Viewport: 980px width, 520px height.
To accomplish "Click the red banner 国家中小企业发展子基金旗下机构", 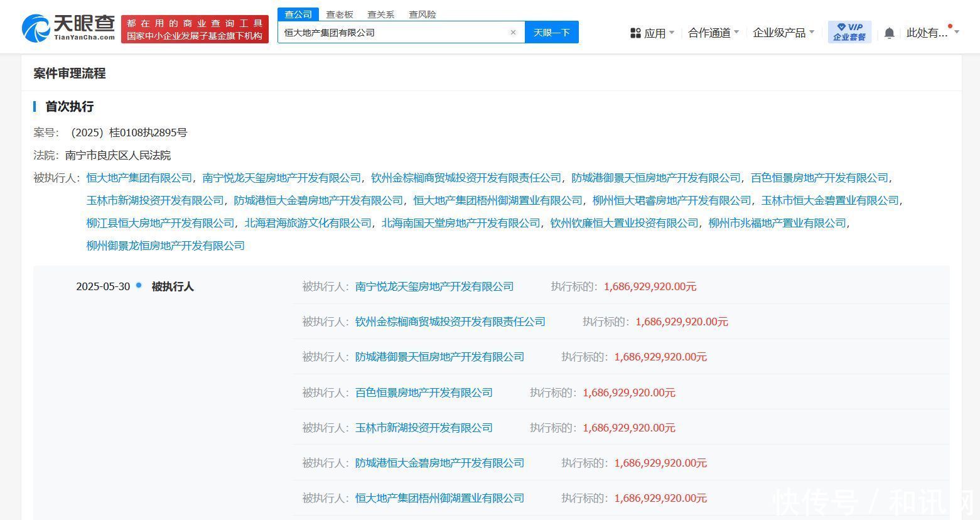I will tap(195, 36).
